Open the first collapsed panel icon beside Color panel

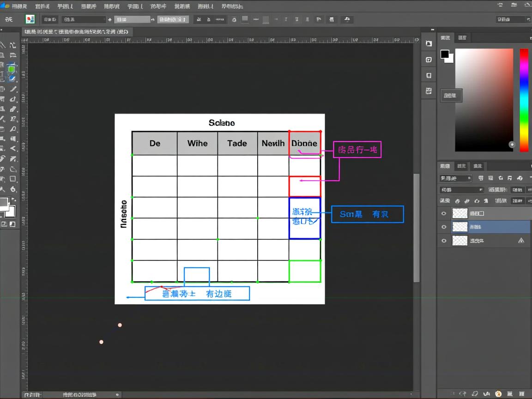coord(429,43)
